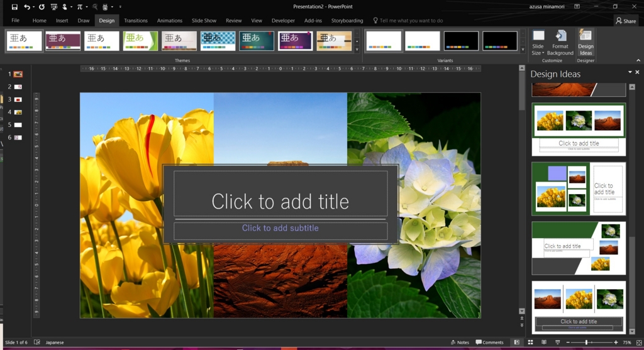Open the Review tab
Screen dimensions: 644x350
click(x=234, y=21)
